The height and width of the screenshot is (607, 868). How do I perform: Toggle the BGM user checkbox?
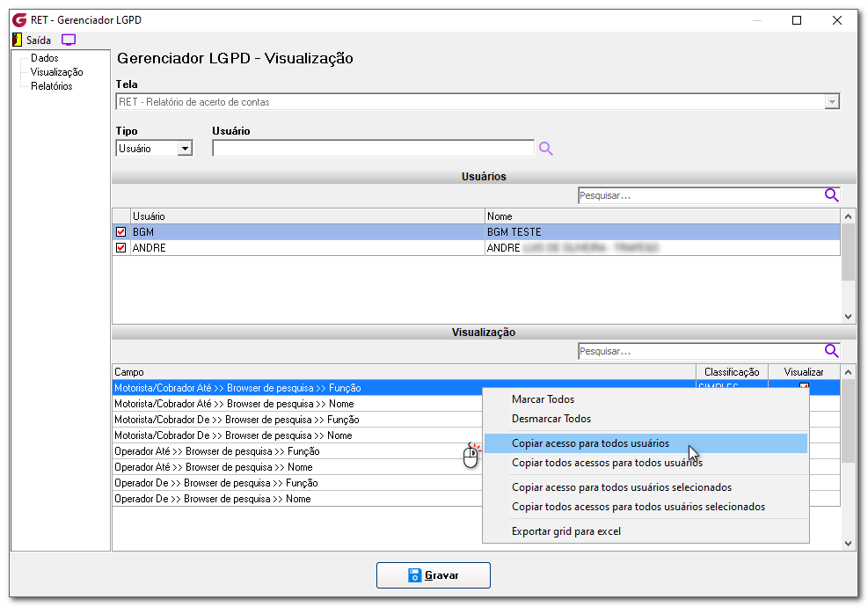(x=120, y=232)
